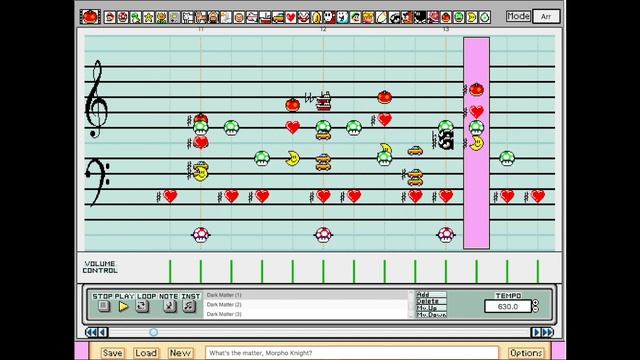Select the gold coin instrument
The image size is (640, 360).
(316, 17)
